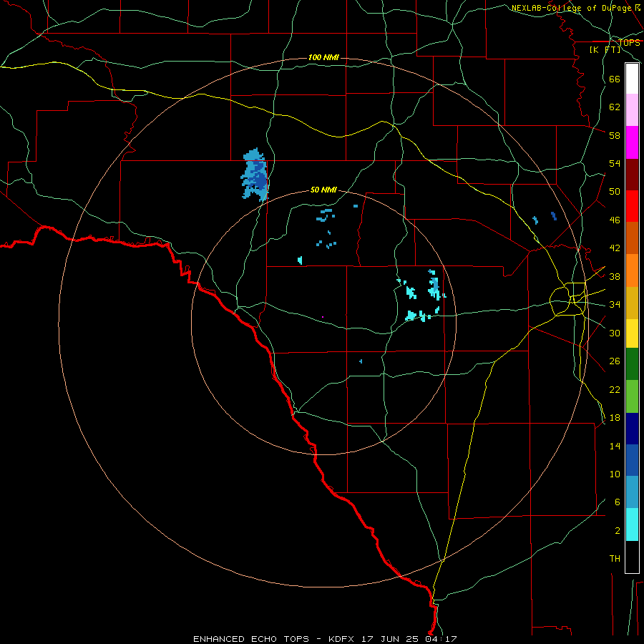Click the ENHANCED ECHO TOPS caption text
This screenshot has width=644, height=644.
[x=251, y=639]
